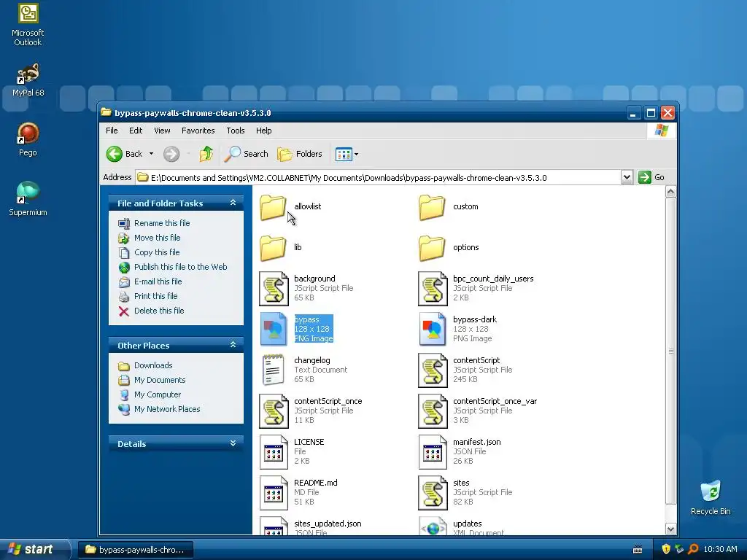The height and width of the screenshot is (560, 747).
Task: Click the Go button
Action: (x=651, y=177)
